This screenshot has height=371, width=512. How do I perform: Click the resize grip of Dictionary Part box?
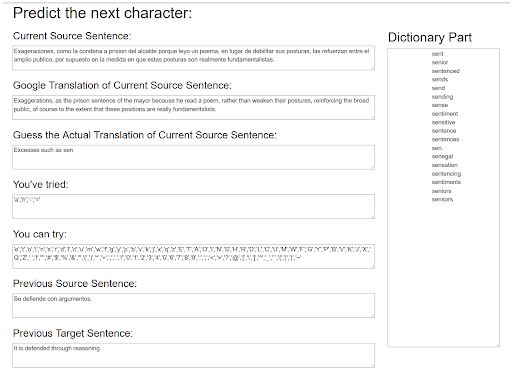coord(497,345)
